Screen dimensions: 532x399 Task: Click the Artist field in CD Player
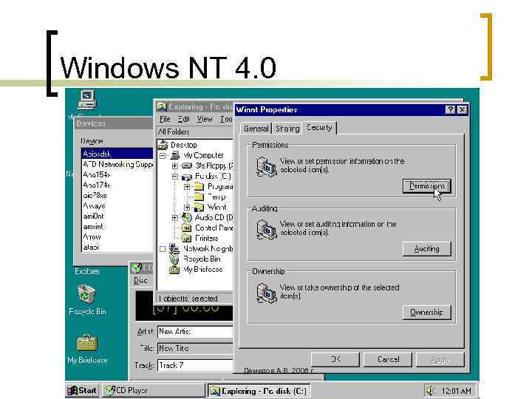coord(195,332)
